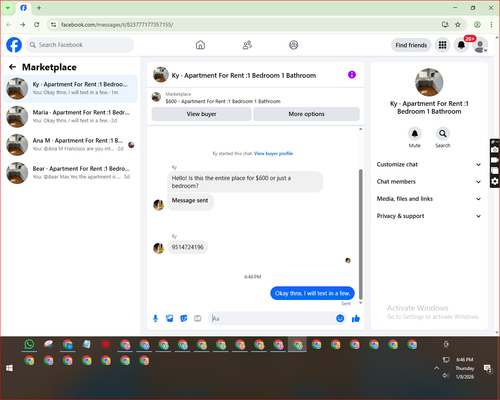Expand Customize chat section
This screenshot has width=500, height=400.
(x=429, y=164)
